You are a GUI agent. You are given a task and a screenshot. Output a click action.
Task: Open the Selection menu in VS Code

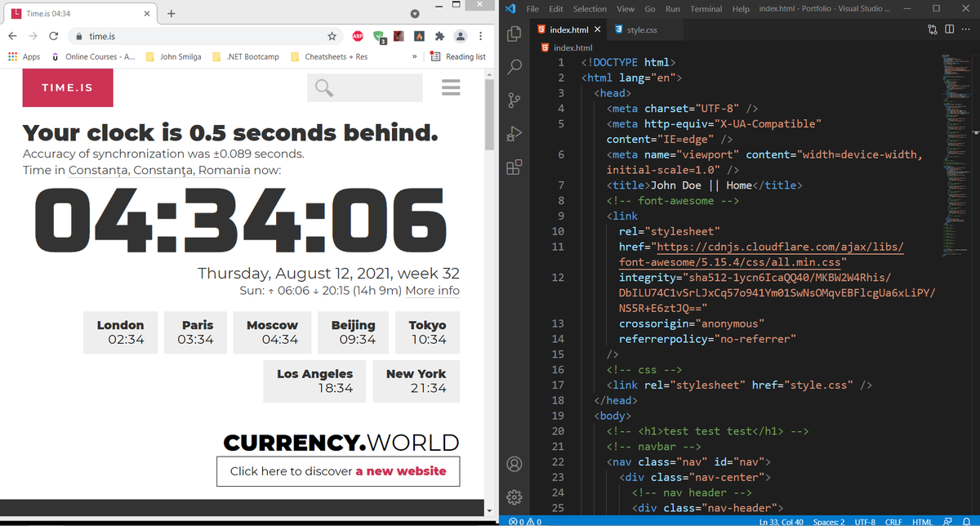coord(590,9)
